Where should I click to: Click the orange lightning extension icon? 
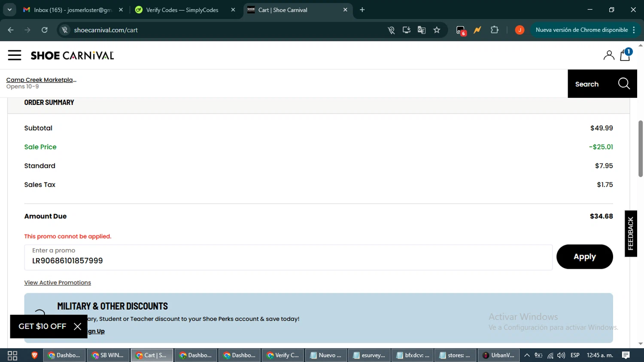(x=477, y=30)
